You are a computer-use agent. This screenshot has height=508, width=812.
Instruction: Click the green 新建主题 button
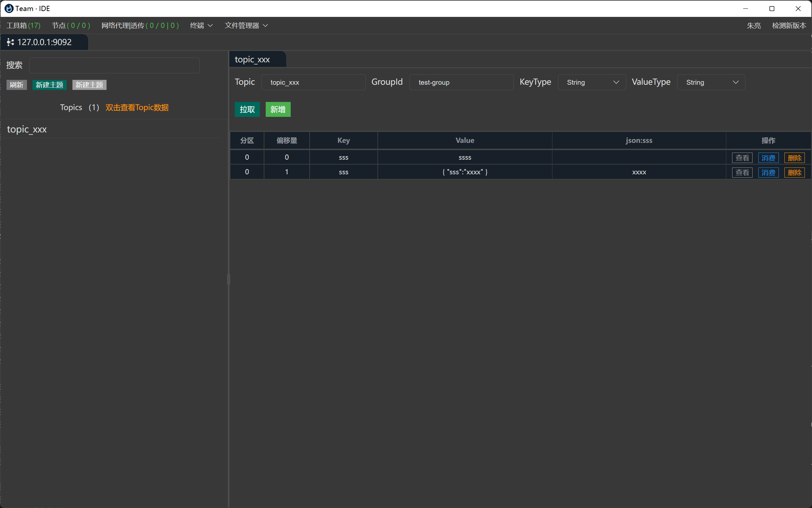tap(49, 85)
